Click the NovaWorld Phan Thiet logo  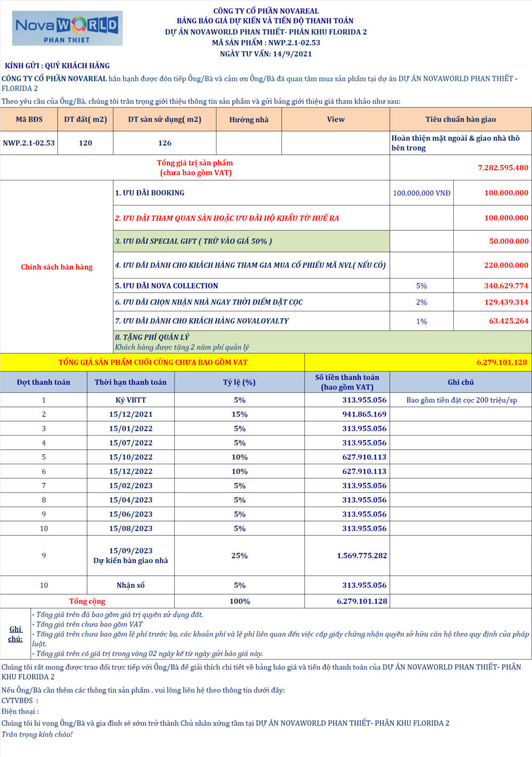[68, 28]
